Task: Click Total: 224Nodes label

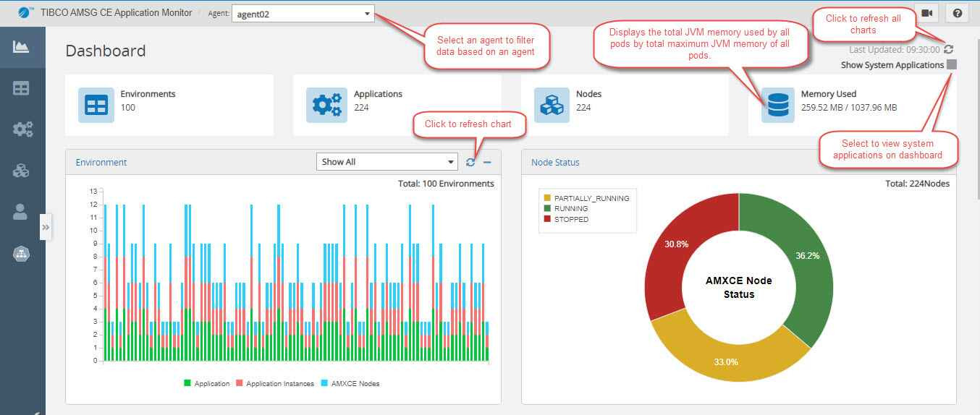Action: [x=917, y=184]
